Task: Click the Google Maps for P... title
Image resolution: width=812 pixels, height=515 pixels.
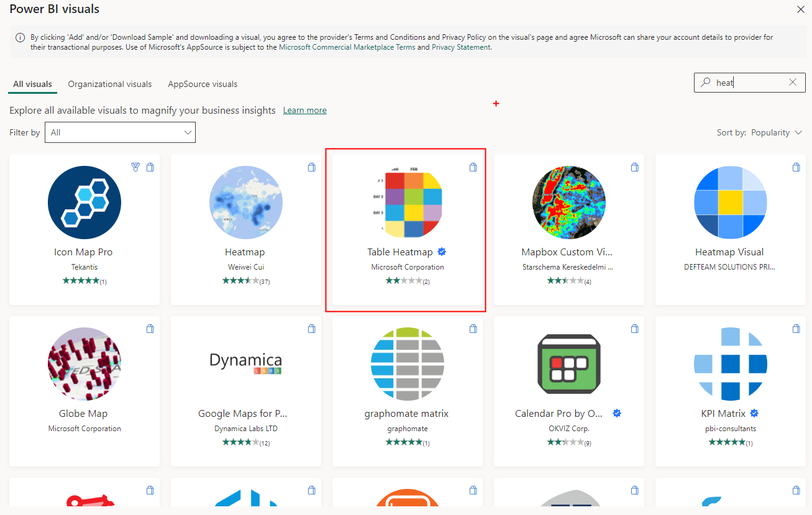Action: pos(243,414)
